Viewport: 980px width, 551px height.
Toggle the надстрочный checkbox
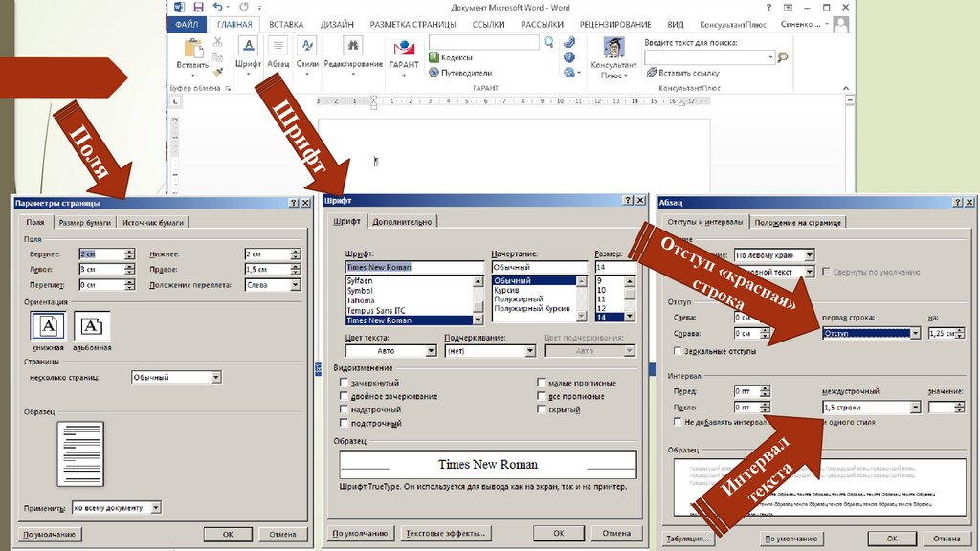344,409
